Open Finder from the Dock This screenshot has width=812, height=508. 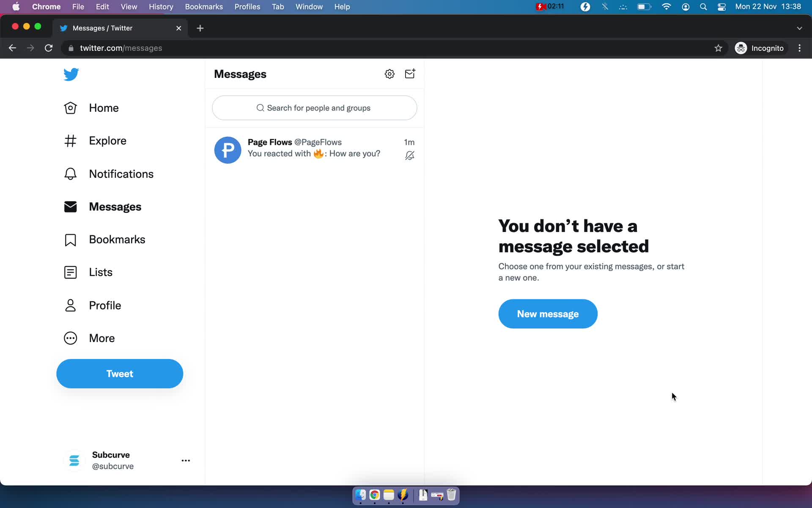pos(361,495)
